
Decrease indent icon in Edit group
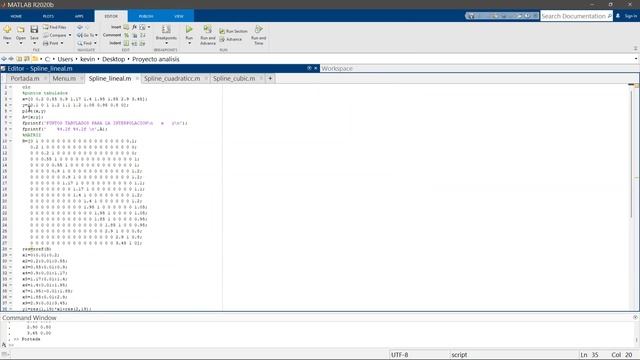142,43
